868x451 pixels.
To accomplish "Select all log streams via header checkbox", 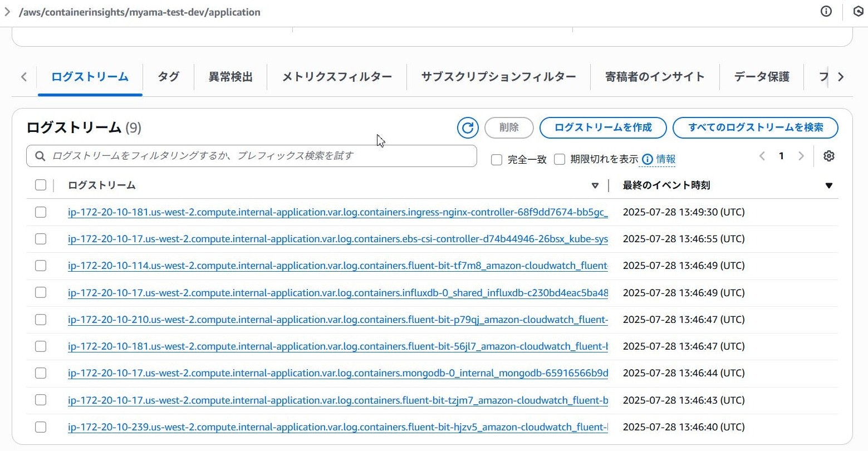I will pos(40,184).
